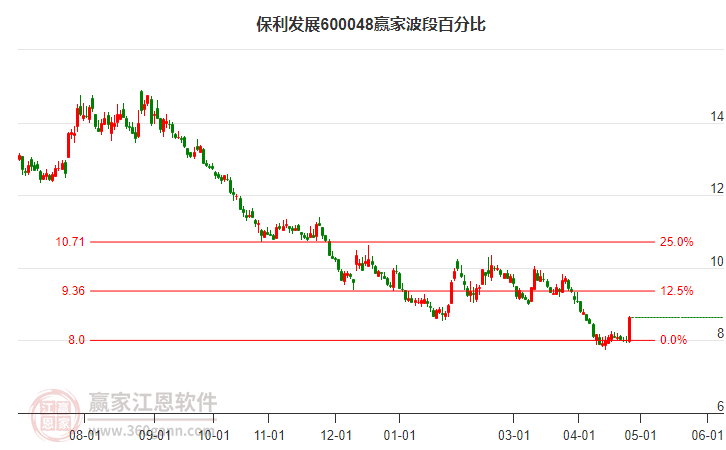Click the 05-01 date axis label
Viewport: 726px width, 450px height.
(640, 435)
